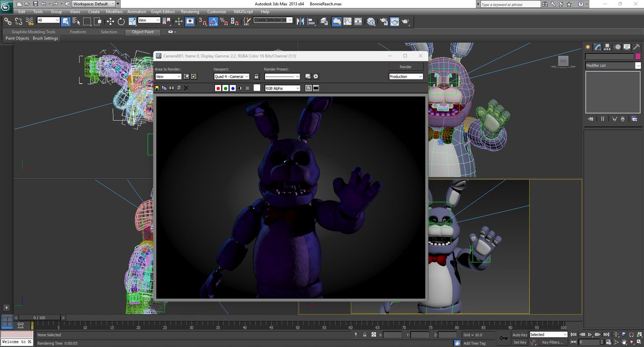
Task: Switch to the Freeform ribbon tab
Action: pos(78,32)
